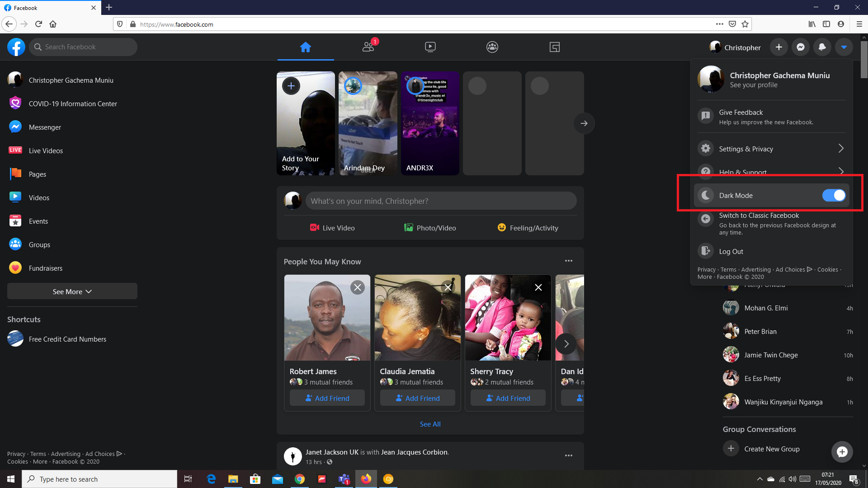Open the Janet Jackson UK post options
868x488 pixels.
(x=569, y=455)
